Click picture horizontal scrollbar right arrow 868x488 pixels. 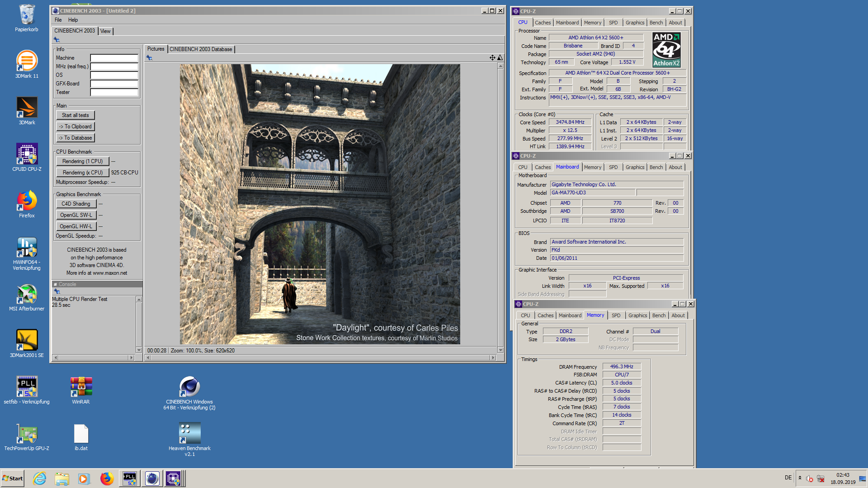tap(493, 357)
